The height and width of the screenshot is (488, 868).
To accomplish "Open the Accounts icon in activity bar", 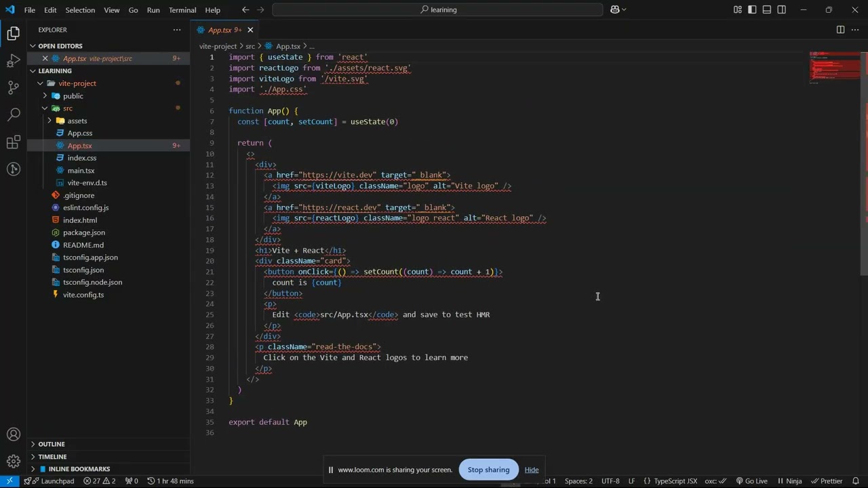I will pyautogui.click(x=14, y=434).
